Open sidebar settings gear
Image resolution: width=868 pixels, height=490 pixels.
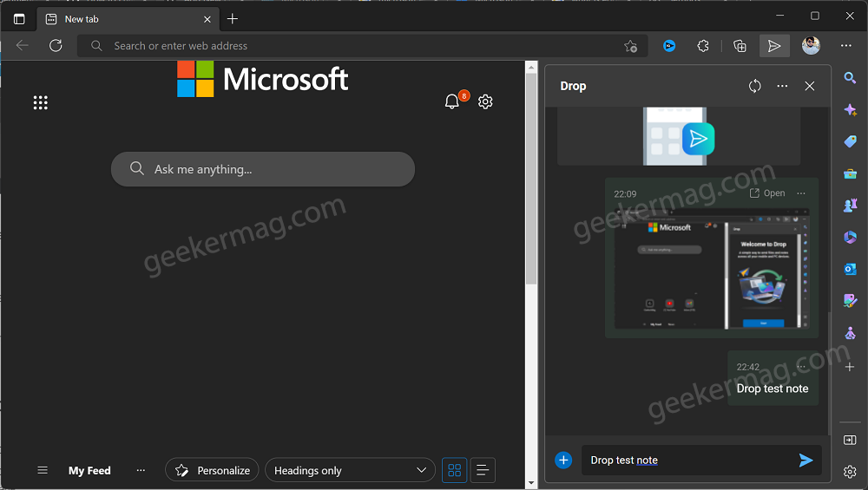coord(850,472)
